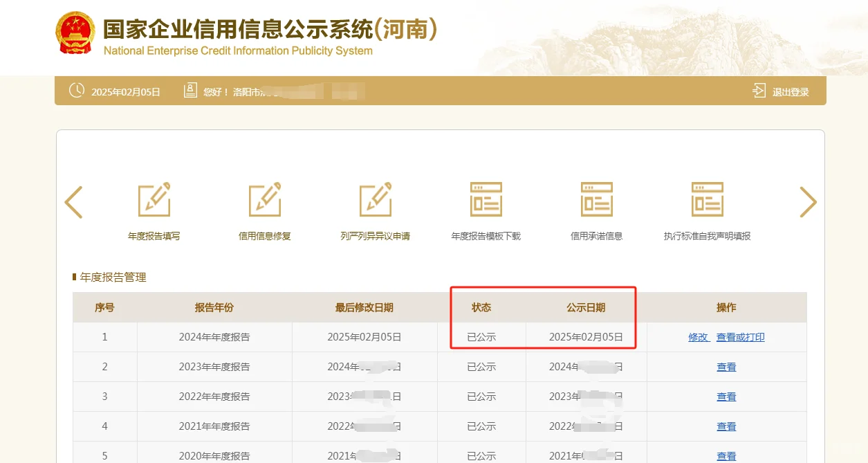Image resolution: width=868 pixels, height=463 pixels.
Task: Open 信用信息修复 pencil icon
Action: (x=265, y=199)
